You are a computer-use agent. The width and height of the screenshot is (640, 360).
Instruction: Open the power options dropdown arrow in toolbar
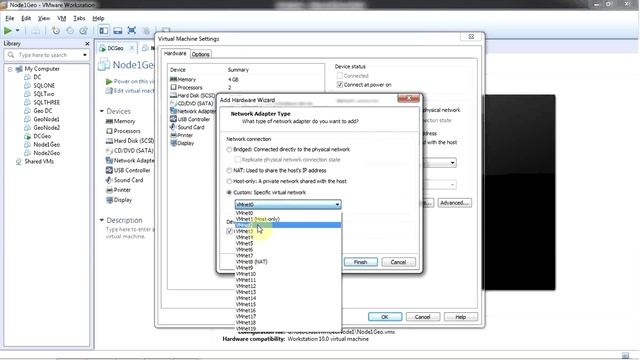(x=18, y=31)
